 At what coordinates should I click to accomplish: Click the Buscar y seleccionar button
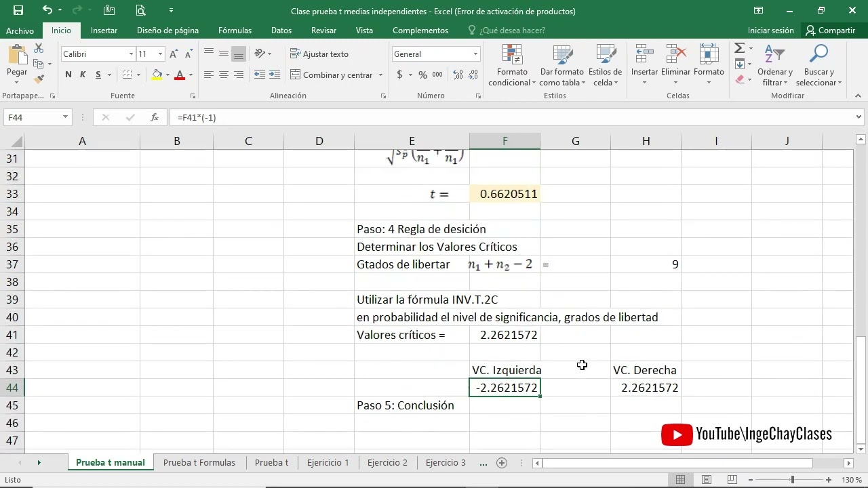(819, 66)
